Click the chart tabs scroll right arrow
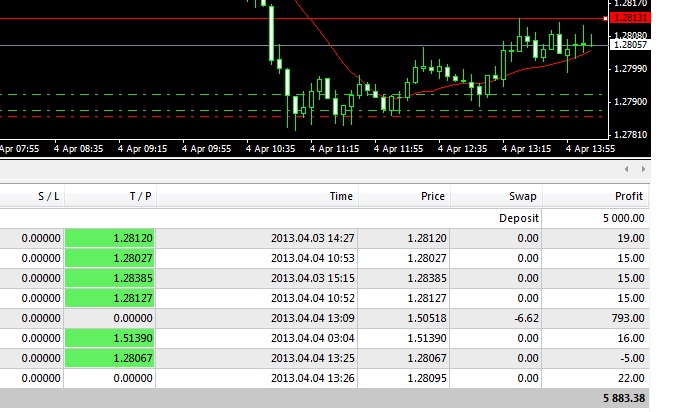Screen dimensions: 689x412 coord(643,169)
